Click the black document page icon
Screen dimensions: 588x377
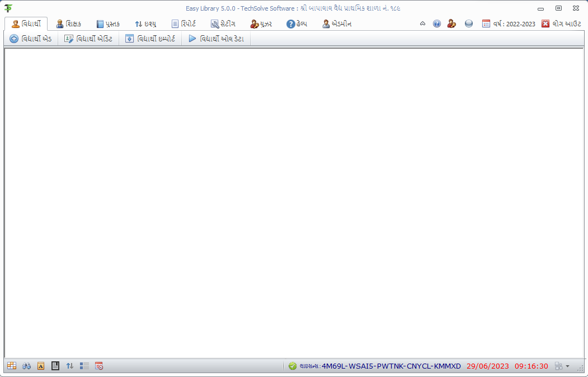pyautogui.click(x=55, y=366)
